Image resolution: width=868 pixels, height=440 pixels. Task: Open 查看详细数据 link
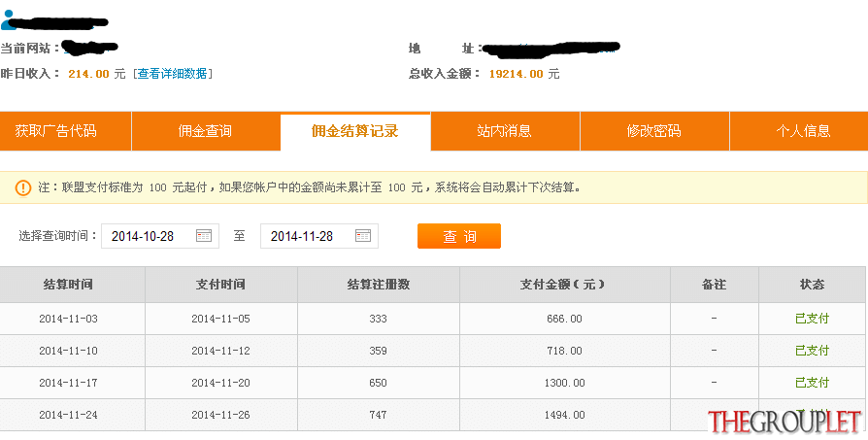172,74
